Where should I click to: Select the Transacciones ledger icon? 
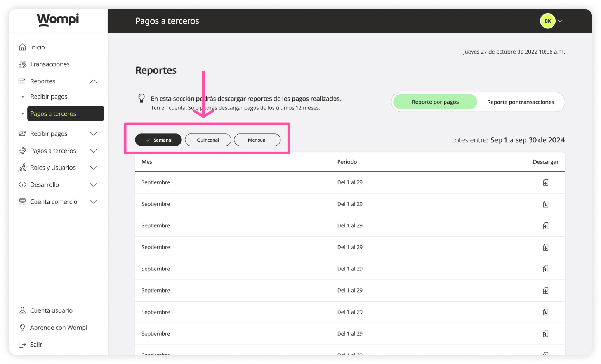tap(23, 64)
